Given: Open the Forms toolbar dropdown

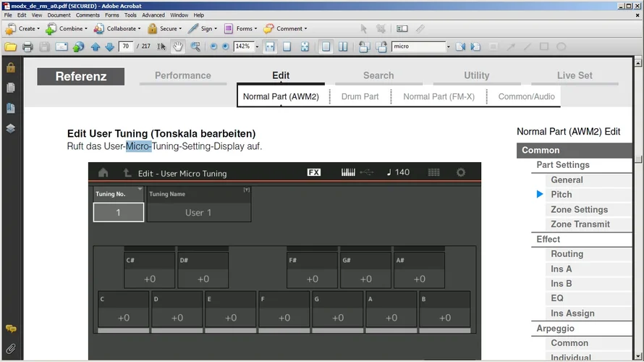Looking at the screenshot, I should click(x=240, y=29).
